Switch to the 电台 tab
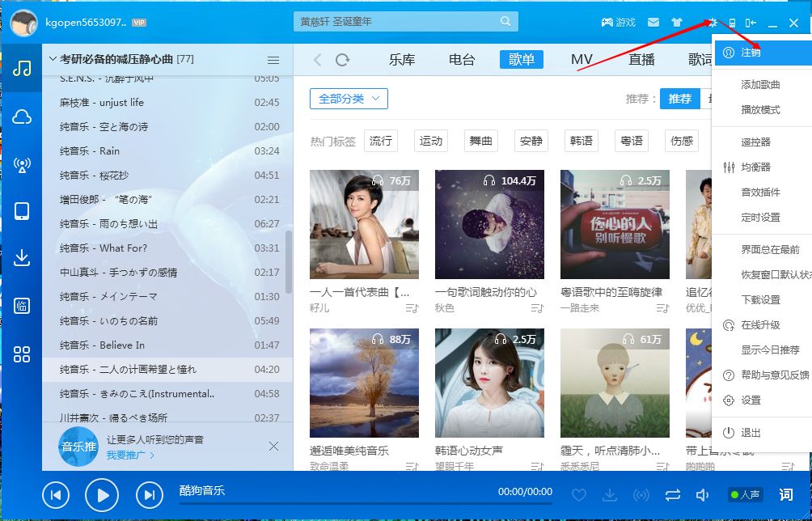Viewport: 812px width, 521px height. point(462,60)
